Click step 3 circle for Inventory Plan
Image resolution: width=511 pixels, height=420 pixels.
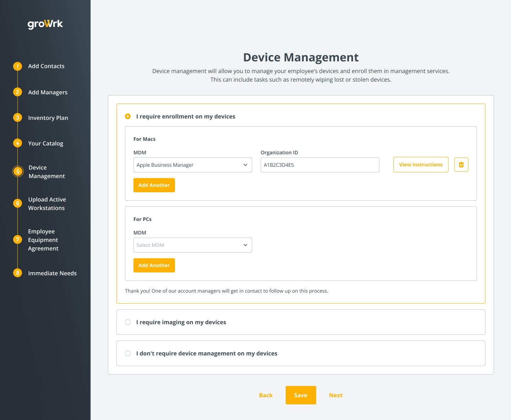pyautogui.click(x=17, y=117)
